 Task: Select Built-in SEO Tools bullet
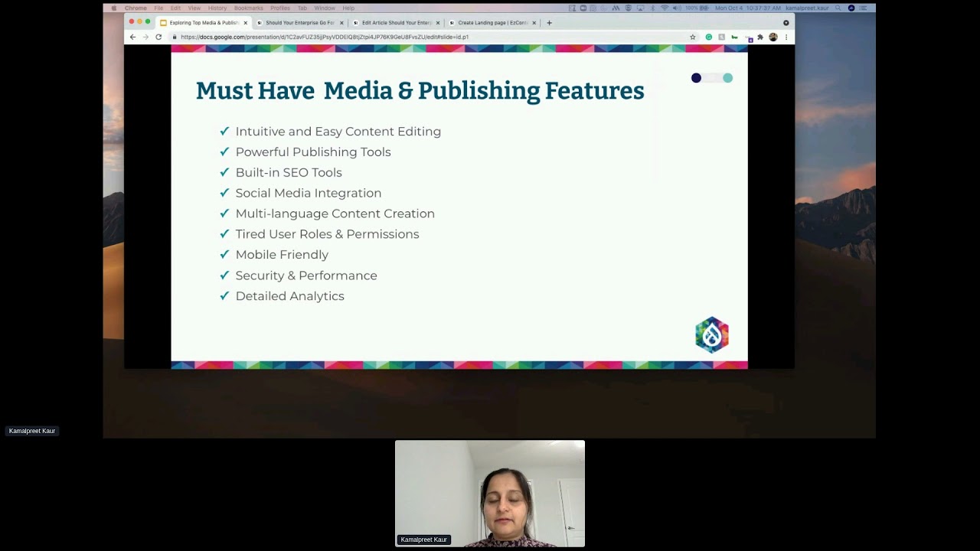[289, 173]
